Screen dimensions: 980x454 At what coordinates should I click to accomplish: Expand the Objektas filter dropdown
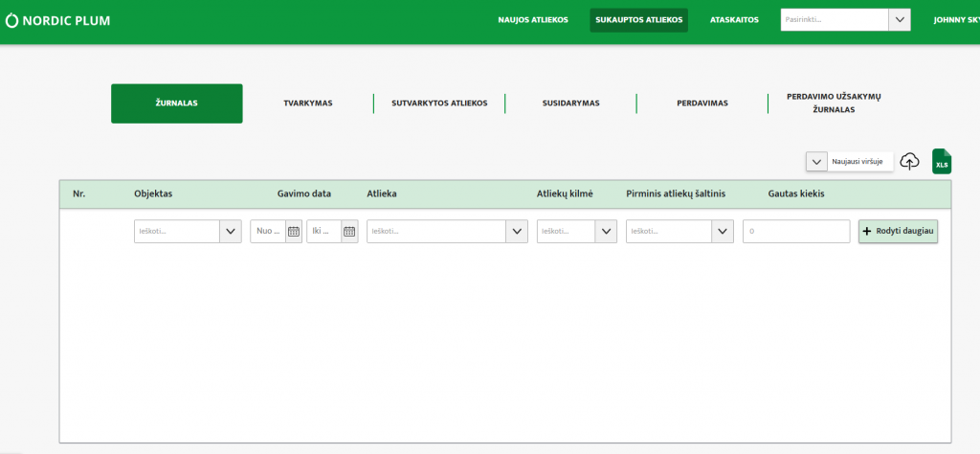coord(231,231)
